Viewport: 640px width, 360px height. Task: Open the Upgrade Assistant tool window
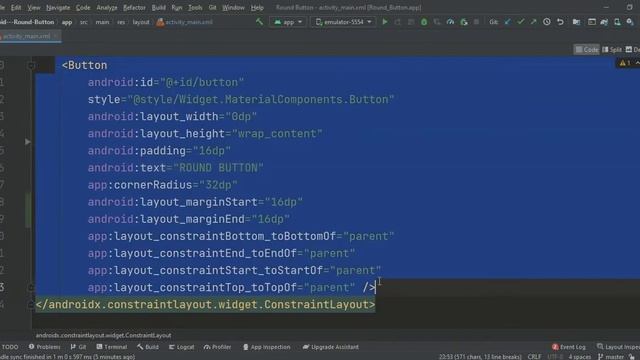(x=331, y=347)
